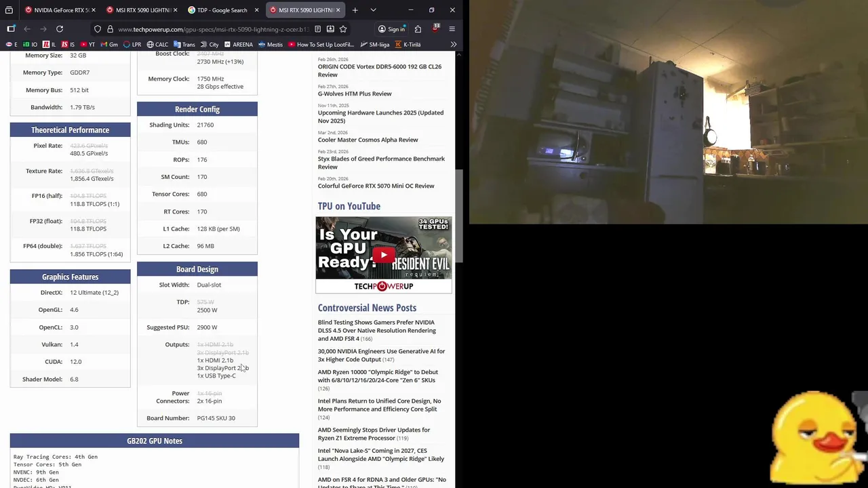Click the L2 Cache value 96 MB
Viewport: 868px width, 488px height.
(205, 246)
